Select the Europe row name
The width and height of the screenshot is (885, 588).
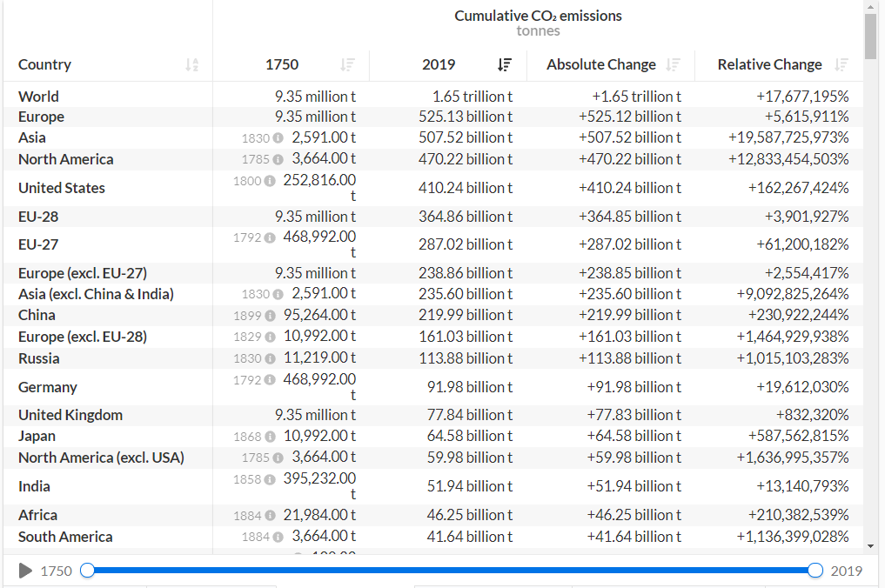pos(41,117)
